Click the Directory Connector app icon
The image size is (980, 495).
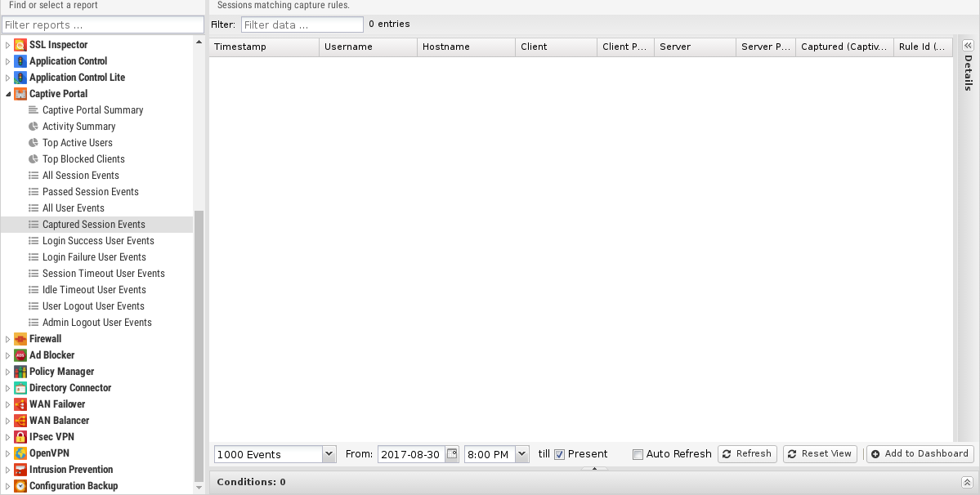pyautogui.click(x=20, y=388)
